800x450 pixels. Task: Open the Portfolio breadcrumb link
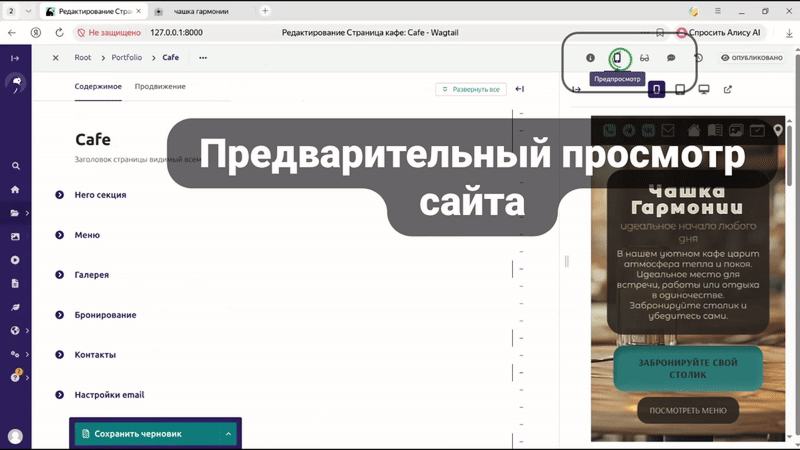pyautogui.click(x=127, y=58)
